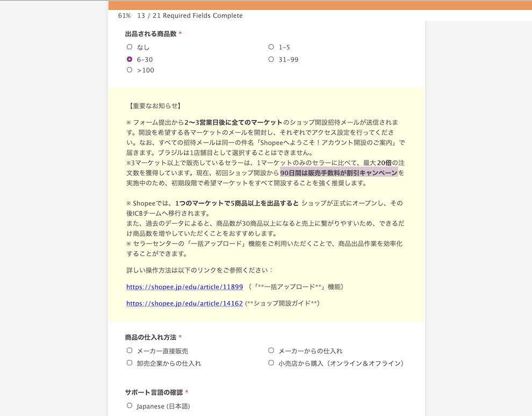
Task: Check the メーカー直接販売 checkbox
Action: click(x=130, y=350)
